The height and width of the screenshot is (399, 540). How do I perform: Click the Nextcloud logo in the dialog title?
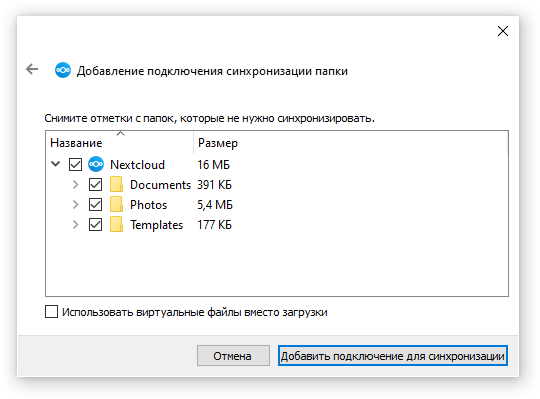coord(63,70)
